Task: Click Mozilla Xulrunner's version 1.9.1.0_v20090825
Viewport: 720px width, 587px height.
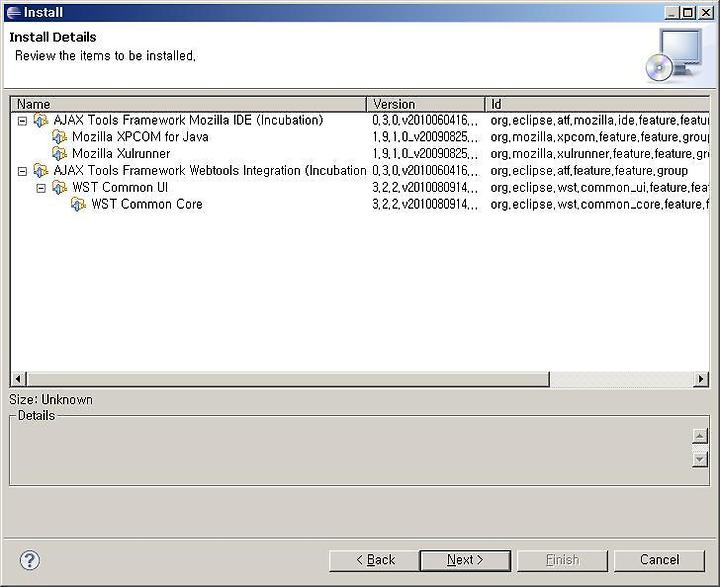Action: pos(425,154)
